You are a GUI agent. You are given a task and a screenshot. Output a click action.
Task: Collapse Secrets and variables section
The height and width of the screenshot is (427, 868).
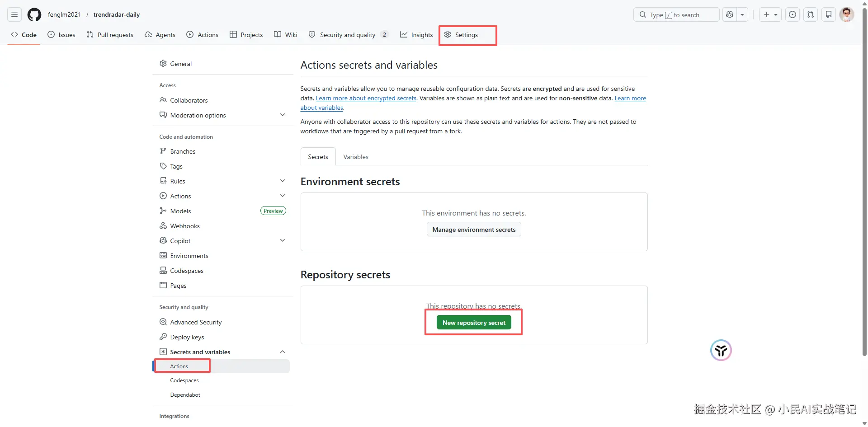pyautogui.click(x=283, y=352)
